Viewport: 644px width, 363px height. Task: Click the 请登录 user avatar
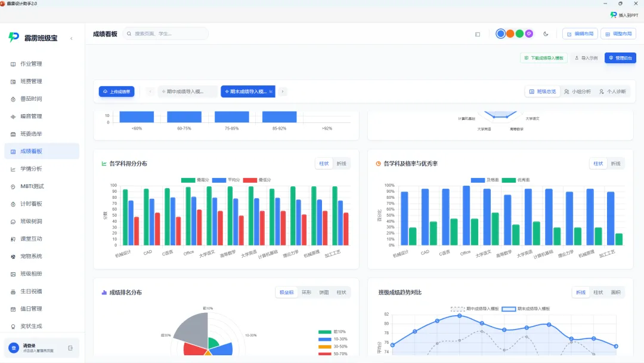(x=14, y=348)
